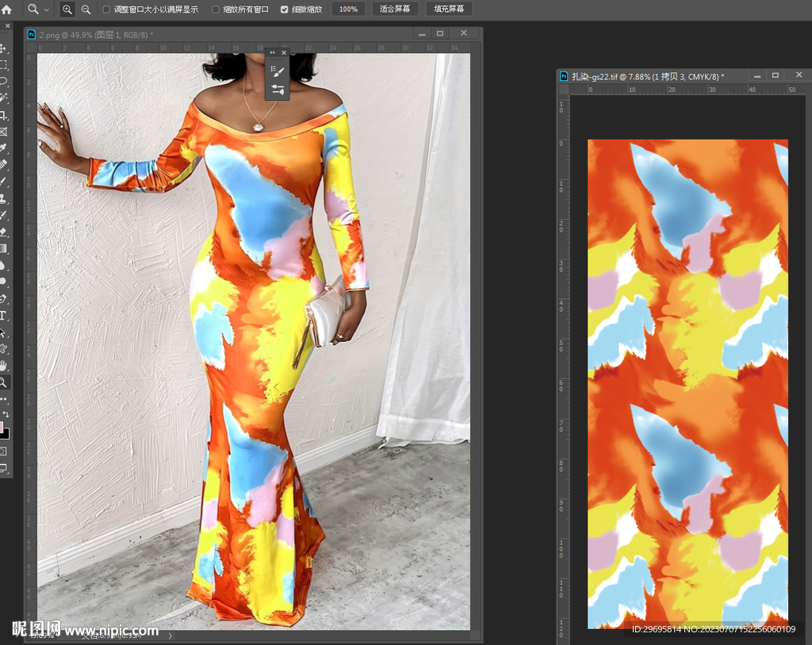Screen dimensions: 812x645
Task: Open the Brush Settings panel icon
Action: 278,90
